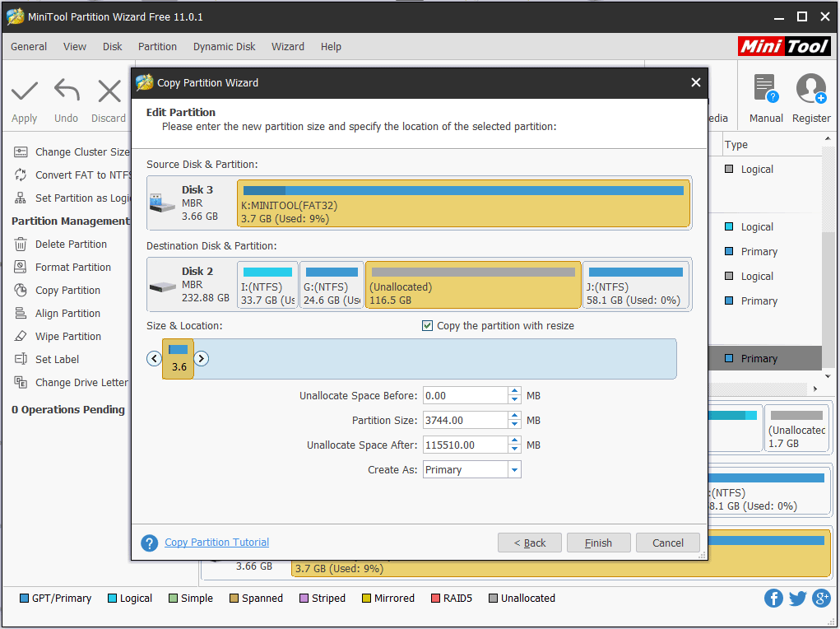Select the J:(NTFS) 58.1 GB partition in dialog
Viewport: 840px width, 629px height.
[x=636, y=286]
